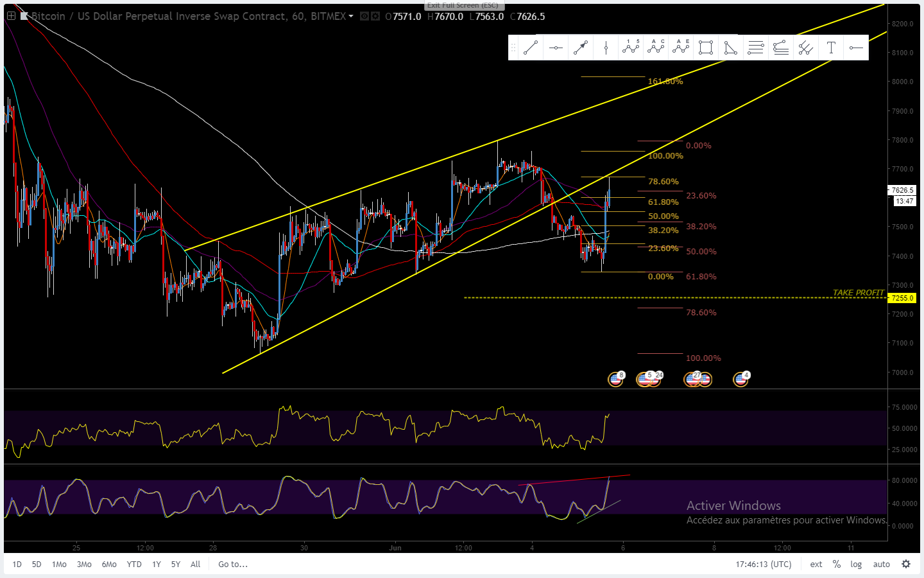Toggle extended hours with ext button
924x578 pixels.
[816, 565]
